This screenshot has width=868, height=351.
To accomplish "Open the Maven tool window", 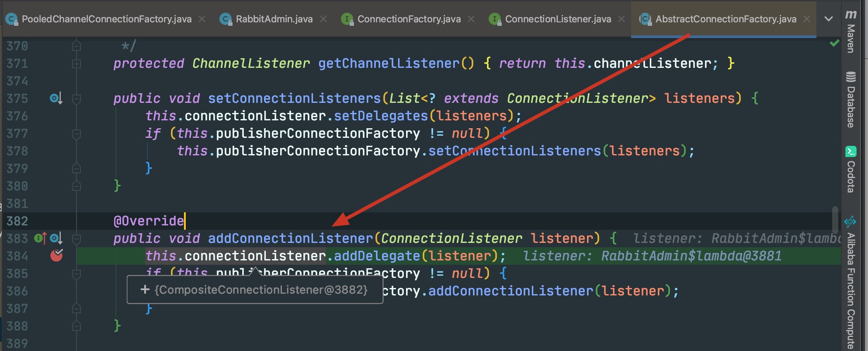I will click(x=851, y=32).
